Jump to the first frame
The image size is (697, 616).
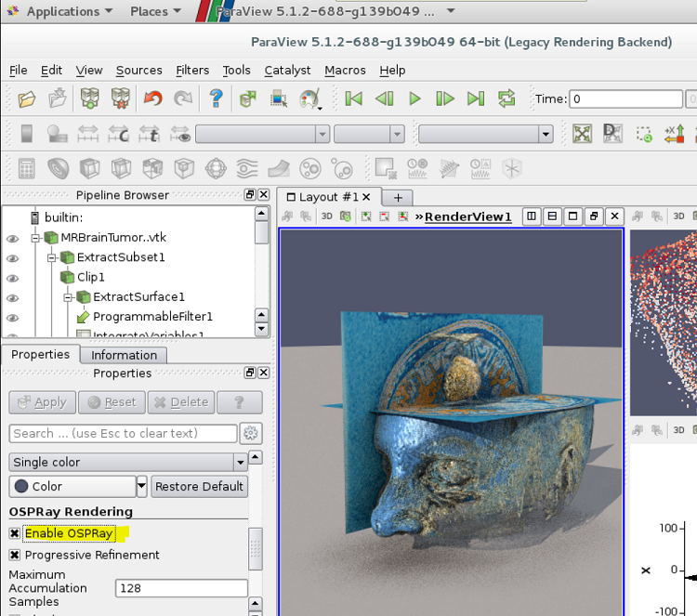tap(353, 98)
